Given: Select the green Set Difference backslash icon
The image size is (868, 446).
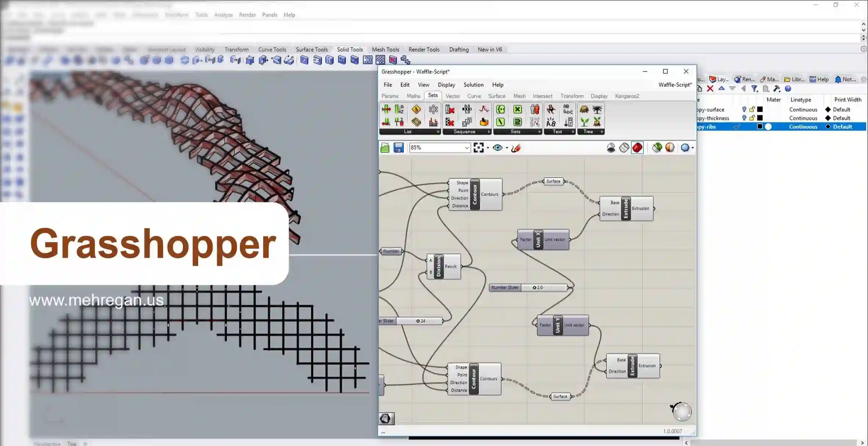Looking at the screenshot, I should pyautogui.click(x=501, y=122).
